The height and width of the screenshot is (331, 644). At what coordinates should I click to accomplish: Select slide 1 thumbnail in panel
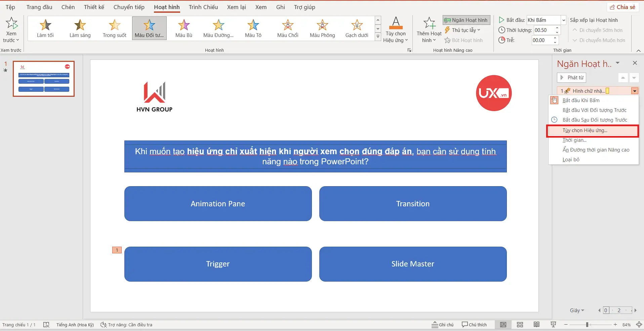click(44, 79)
